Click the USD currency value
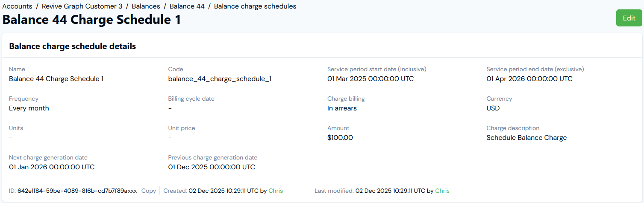 point(493,108)
